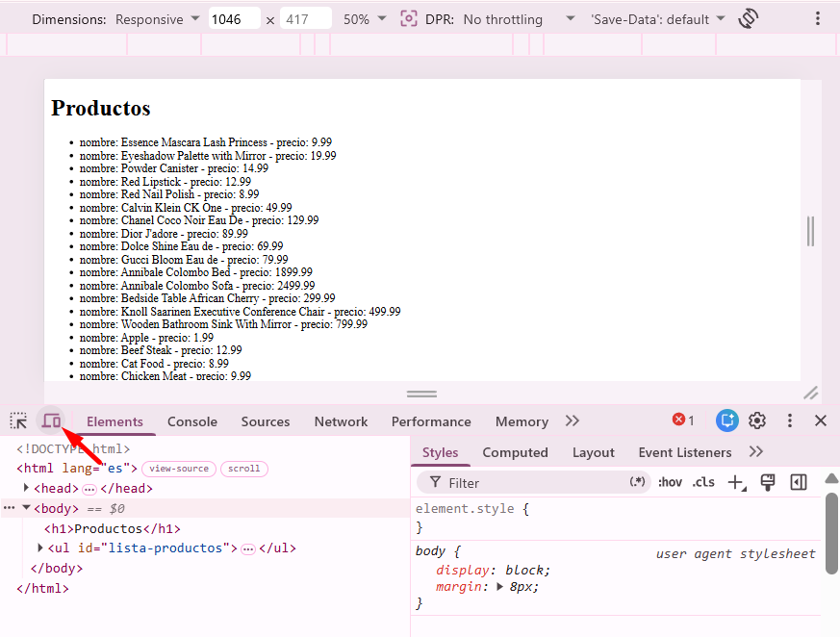The width and height of the screenshot is (840, 637).
Task: Toggle computed styles sidebar icon
Action: [799, 483]
